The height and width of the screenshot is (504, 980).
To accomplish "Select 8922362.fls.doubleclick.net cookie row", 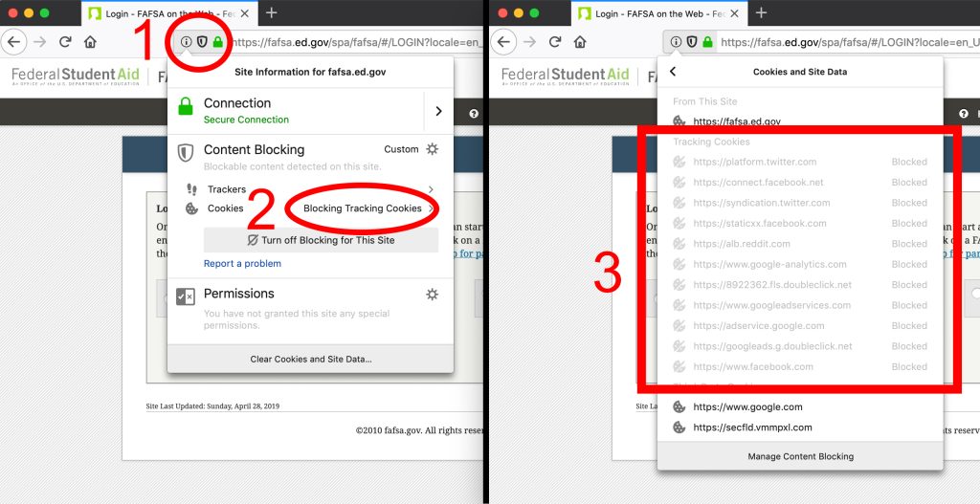I will click(800, 285).
